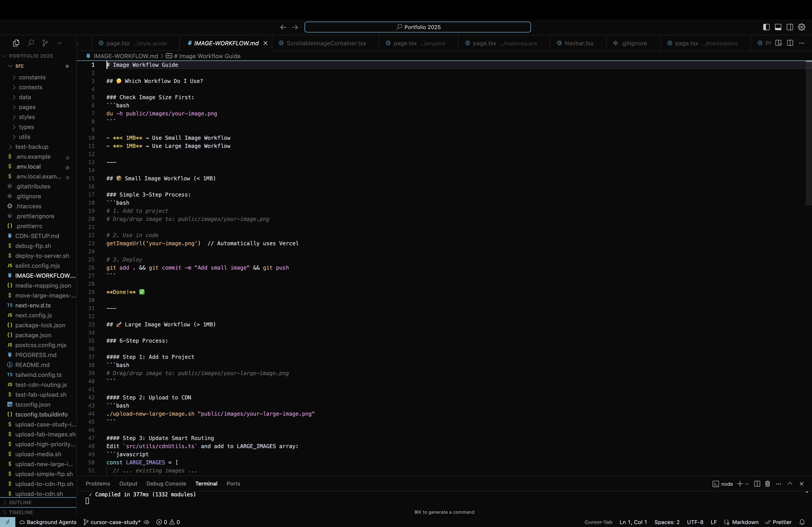The image size is (812, 527).
Task: Close the terminal panel
Action: (802, 484)
